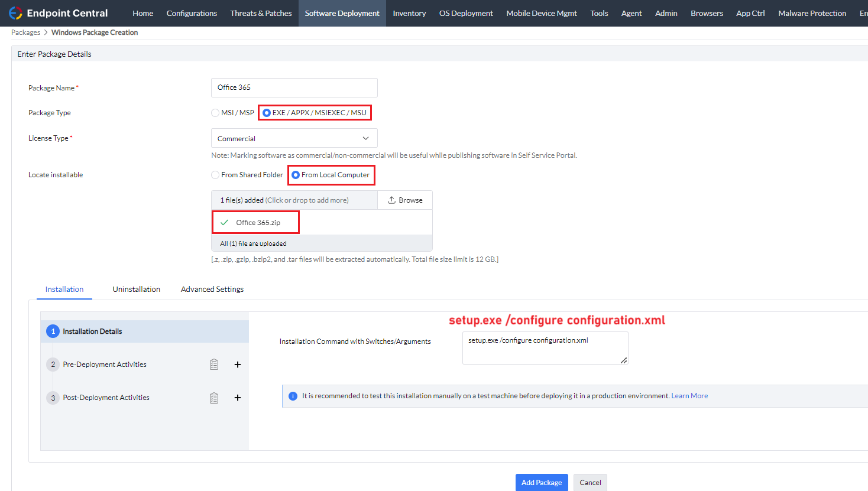Select the MSI / MSP package type
This screenshot has height=491, width=868.
(215, 113)
